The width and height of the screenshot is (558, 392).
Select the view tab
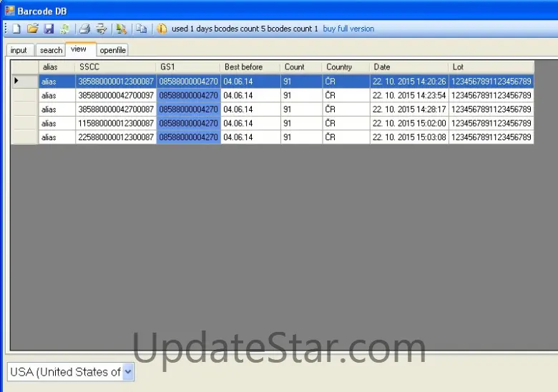tap(80, 49)
